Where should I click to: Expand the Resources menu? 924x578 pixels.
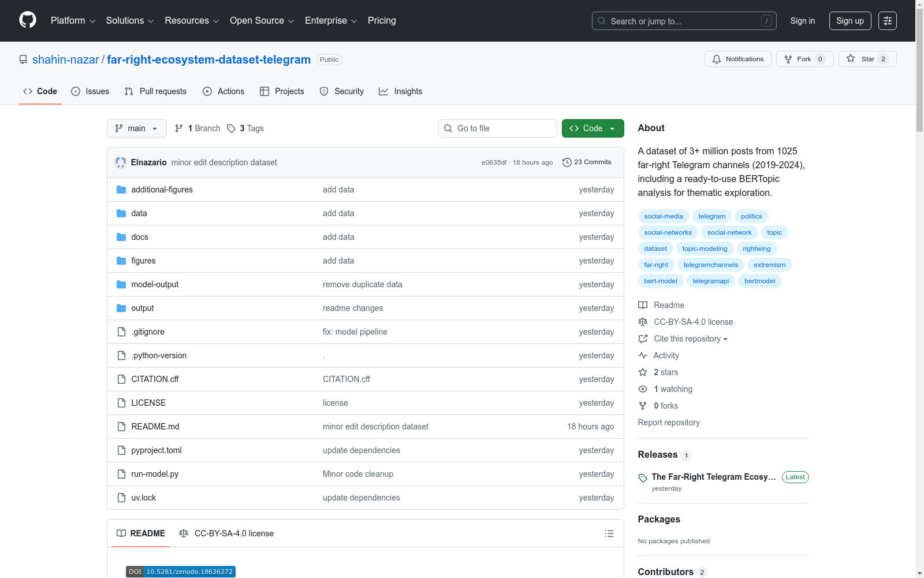192,21
